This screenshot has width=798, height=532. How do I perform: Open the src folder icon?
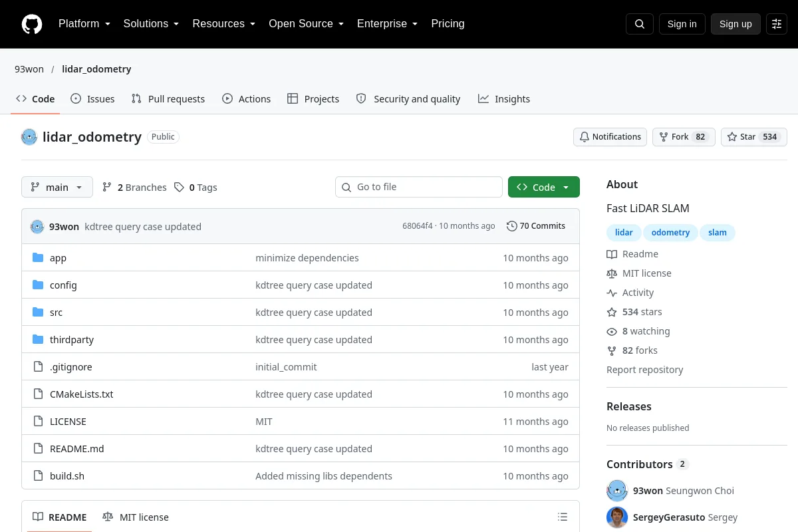click(x=38, y=313)
